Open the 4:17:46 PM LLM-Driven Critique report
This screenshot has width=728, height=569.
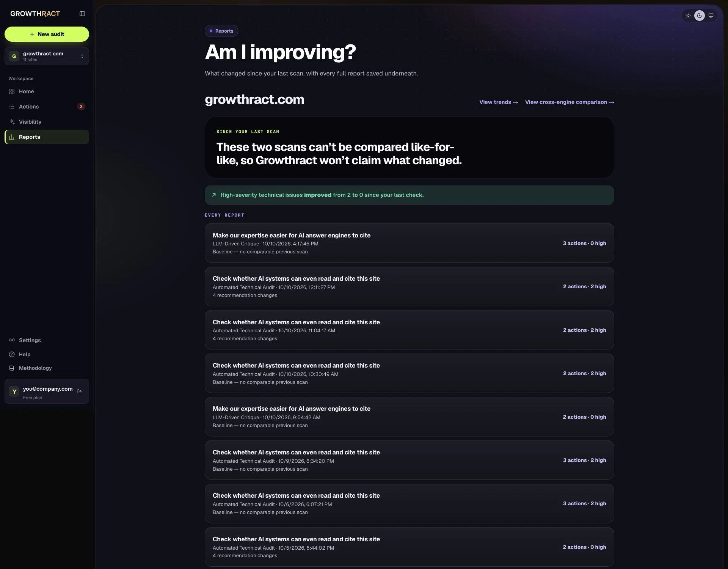409,243
